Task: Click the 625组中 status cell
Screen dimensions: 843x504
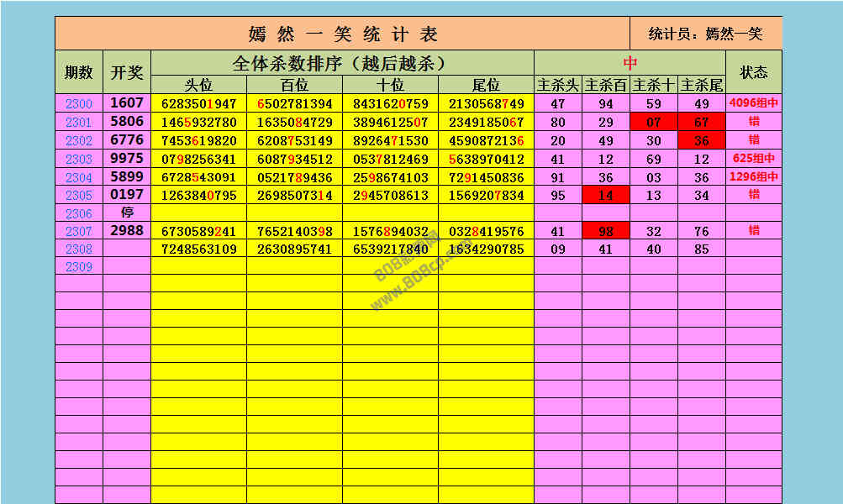Action: [x=753, y=159]
